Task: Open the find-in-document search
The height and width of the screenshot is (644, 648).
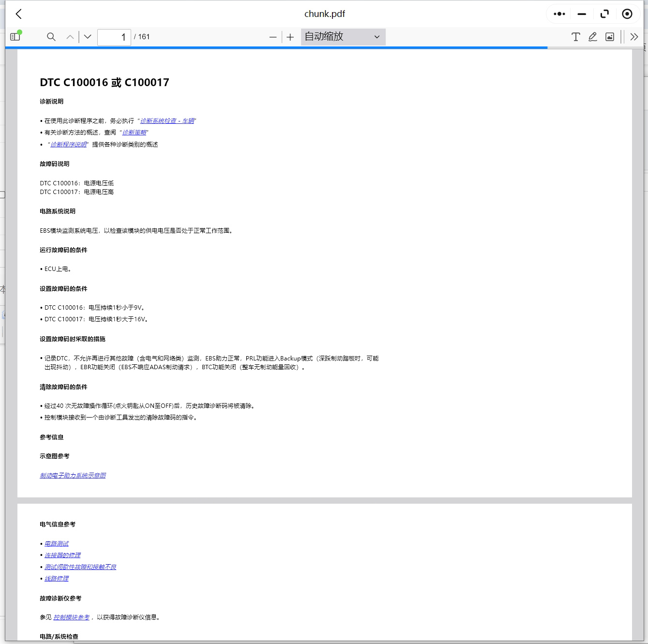Action: coord(51,37)
